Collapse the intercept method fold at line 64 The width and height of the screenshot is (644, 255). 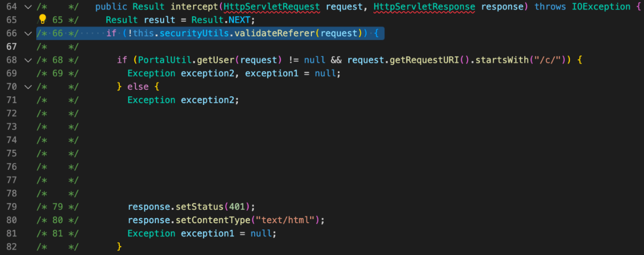28,7
